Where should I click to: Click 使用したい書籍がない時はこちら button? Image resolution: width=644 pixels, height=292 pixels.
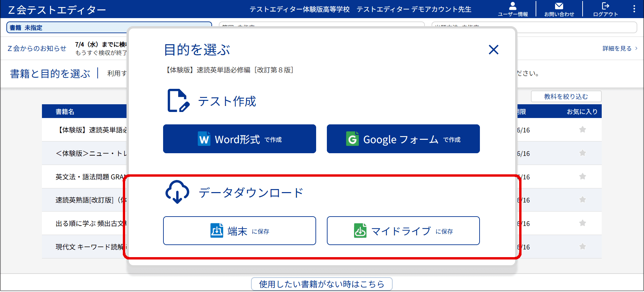coord(321,284)
